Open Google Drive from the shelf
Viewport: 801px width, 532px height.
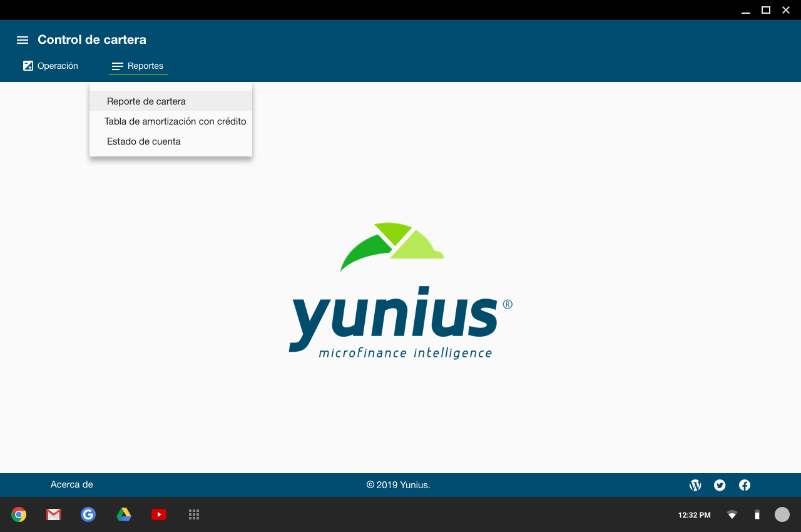pos(124,514)
